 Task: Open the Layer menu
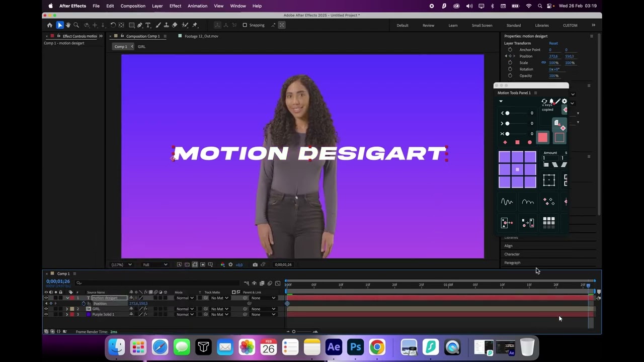pyautogui.click(x=157, y=6)
